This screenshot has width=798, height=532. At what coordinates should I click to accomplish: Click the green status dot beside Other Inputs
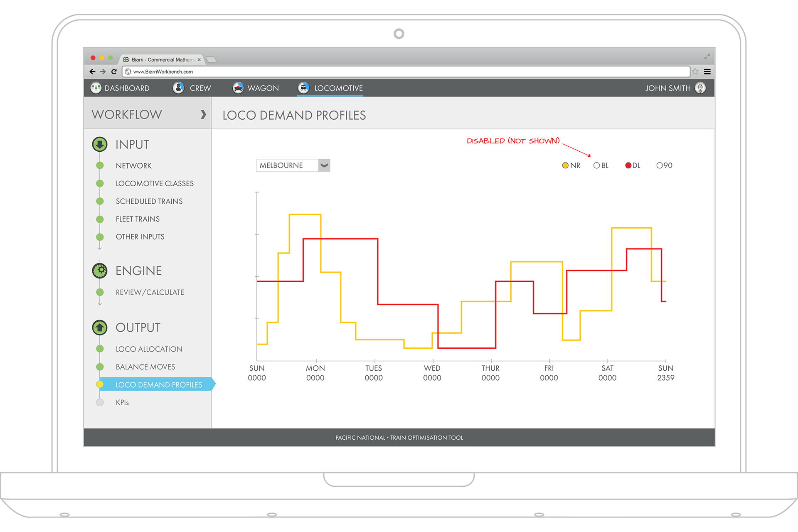click(100, 237)
